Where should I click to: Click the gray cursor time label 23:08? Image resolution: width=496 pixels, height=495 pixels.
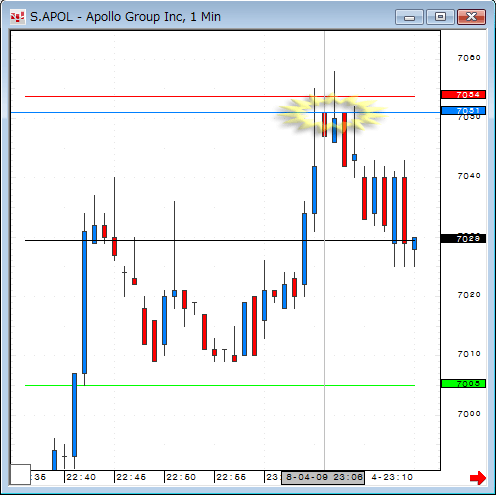[323, 477]
